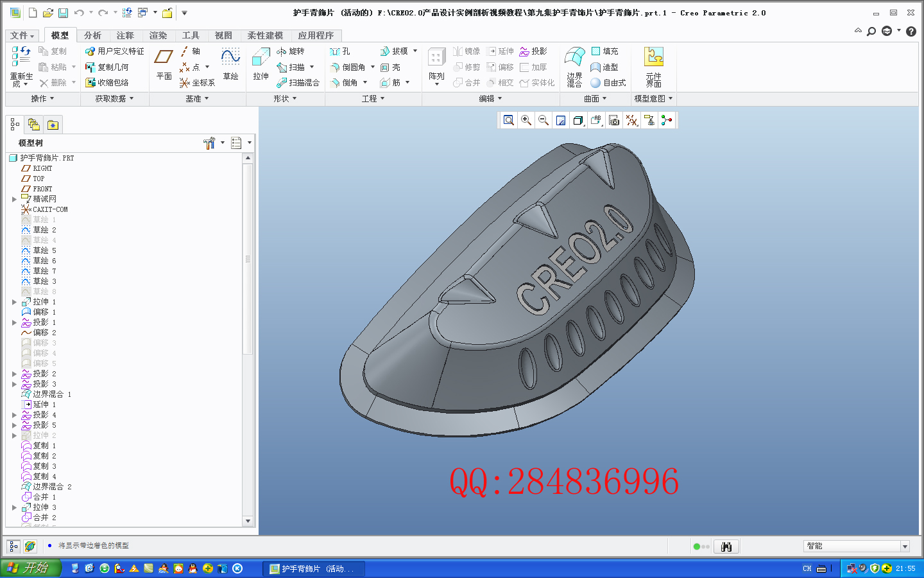Click the New file icon in quick access toolbar
This screenshot has width=924, height=578.
pos(33,13)
